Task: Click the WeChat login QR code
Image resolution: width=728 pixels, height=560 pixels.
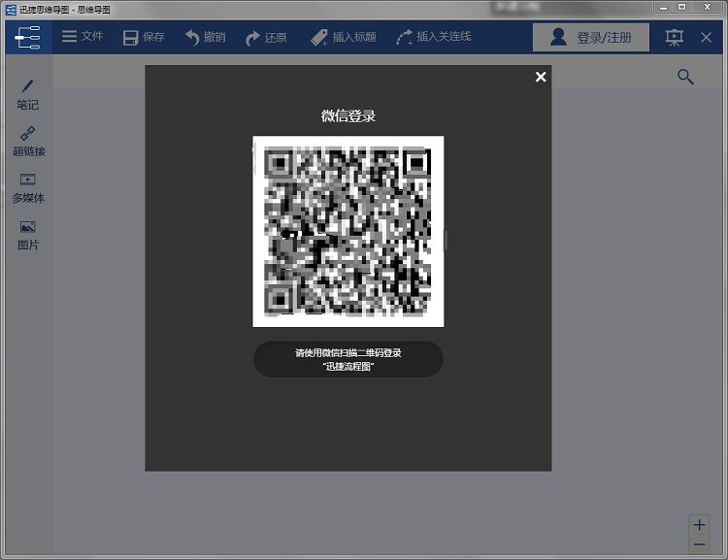Action: click(348, 231)
